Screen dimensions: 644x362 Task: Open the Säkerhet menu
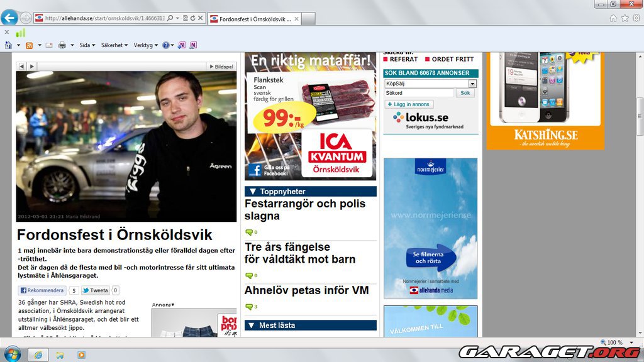(x=114, y=45)
